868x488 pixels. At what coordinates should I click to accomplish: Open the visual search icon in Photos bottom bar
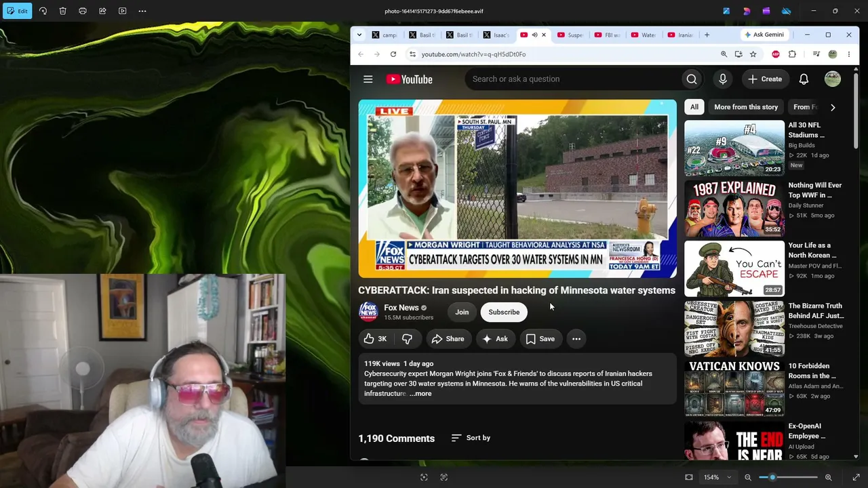[x=424, y=477]
